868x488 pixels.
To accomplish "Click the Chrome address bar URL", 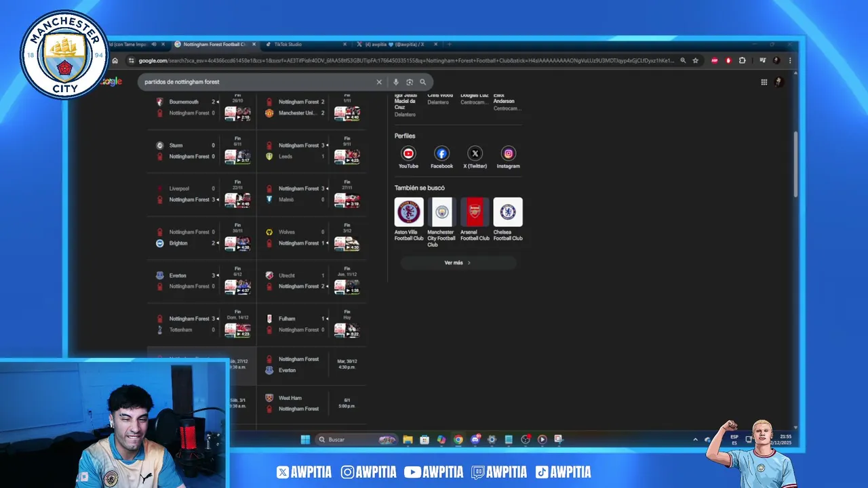I will [407, 60].
